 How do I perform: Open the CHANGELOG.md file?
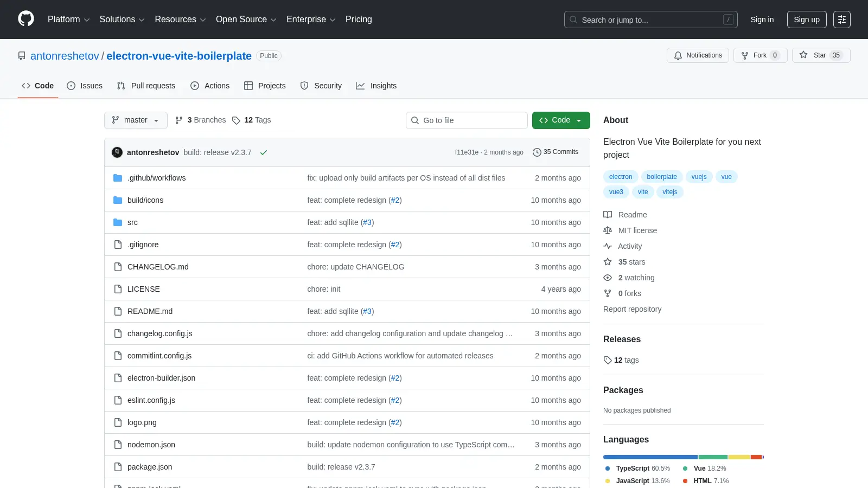click(158, 267)
